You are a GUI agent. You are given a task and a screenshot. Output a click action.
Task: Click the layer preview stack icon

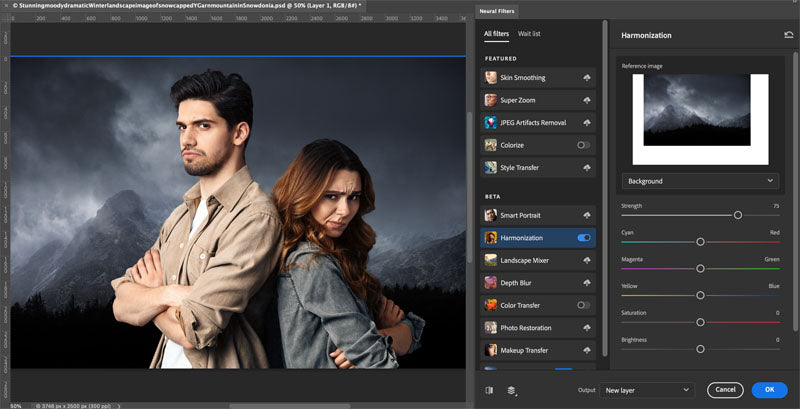click(x=511, y=390)
